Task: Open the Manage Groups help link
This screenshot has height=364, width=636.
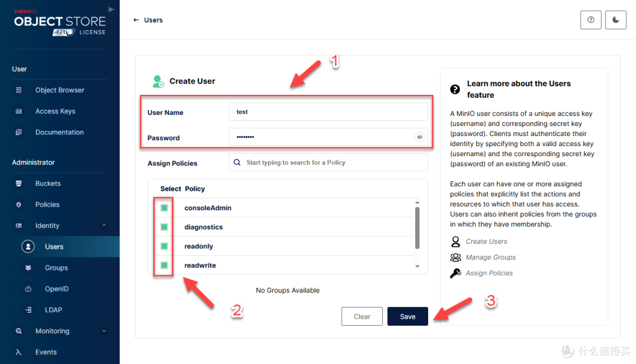Action: pyautogui.click(x=491, y=257)
